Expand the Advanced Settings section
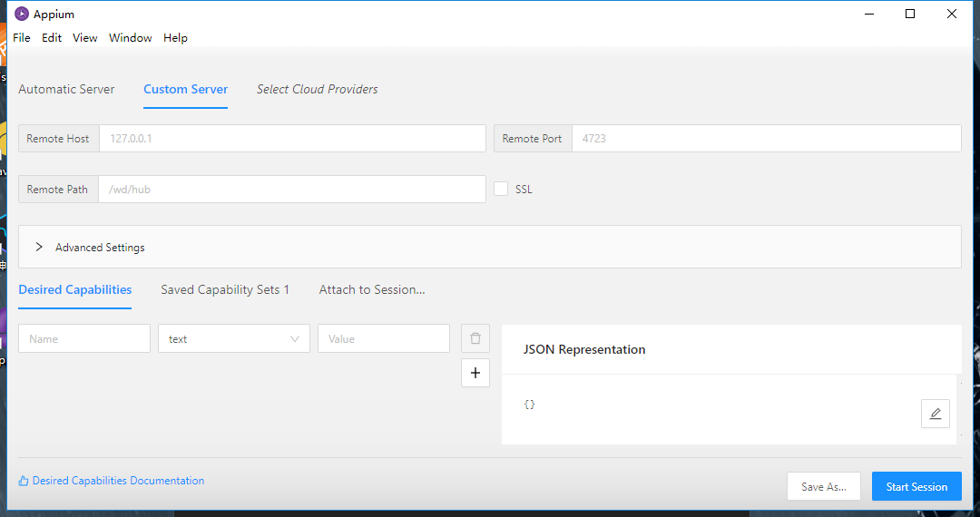This screenshot has height=517, width=980. point(489,248)
